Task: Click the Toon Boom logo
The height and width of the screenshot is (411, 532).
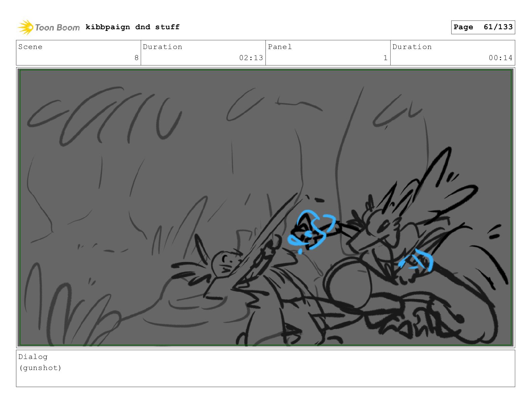Action: (49, 27)
